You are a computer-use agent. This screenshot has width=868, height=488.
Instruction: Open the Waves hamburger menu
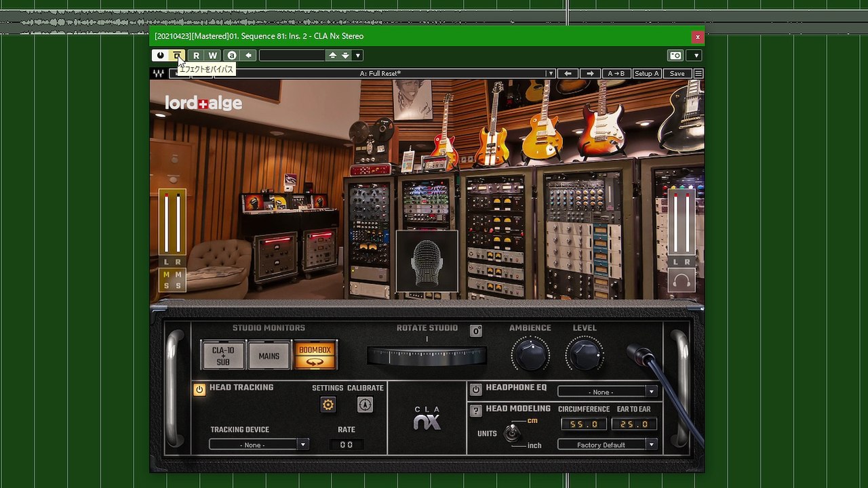point(698,73)
